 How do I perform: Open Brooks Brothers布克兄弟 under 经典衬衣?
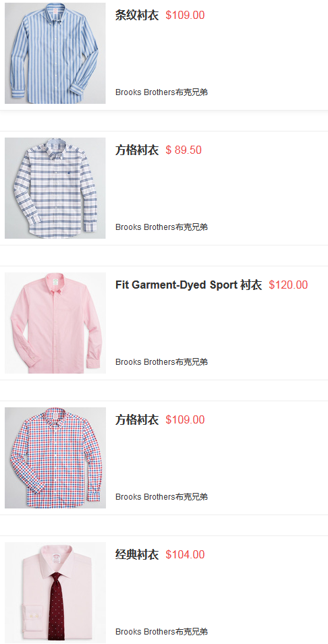point(161,632)
